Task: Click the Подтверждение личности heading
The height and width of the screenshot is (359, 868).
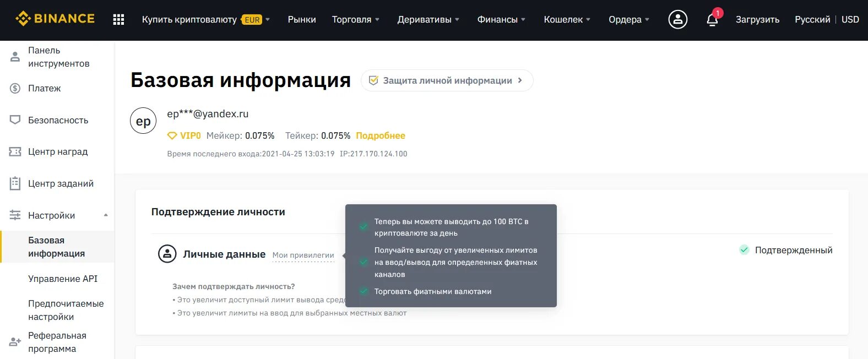Action: pos(218,212)
